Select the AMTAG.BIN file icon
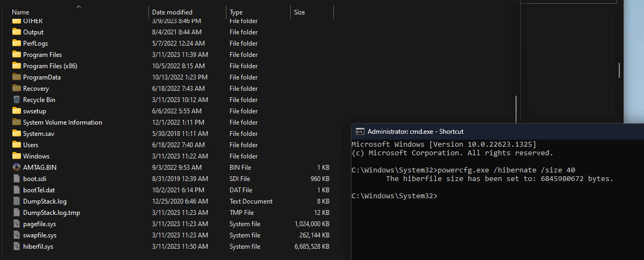644x260 pixels. click(17, 167)
